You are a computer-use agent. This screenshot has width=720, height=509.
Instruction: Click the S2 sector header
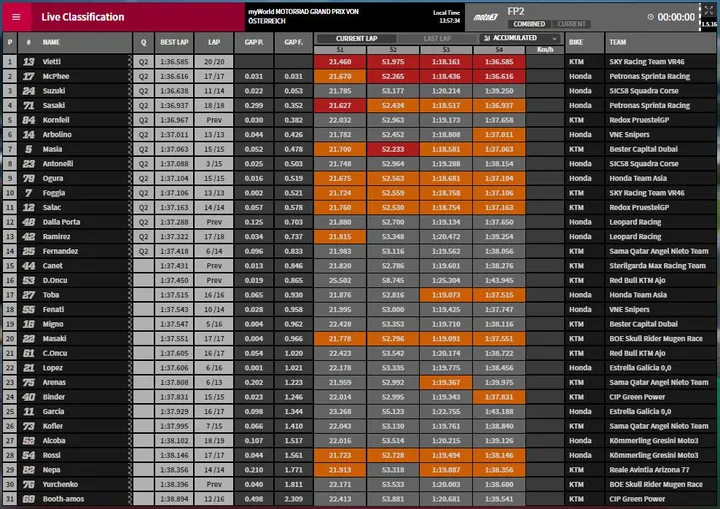pos(393,50)
